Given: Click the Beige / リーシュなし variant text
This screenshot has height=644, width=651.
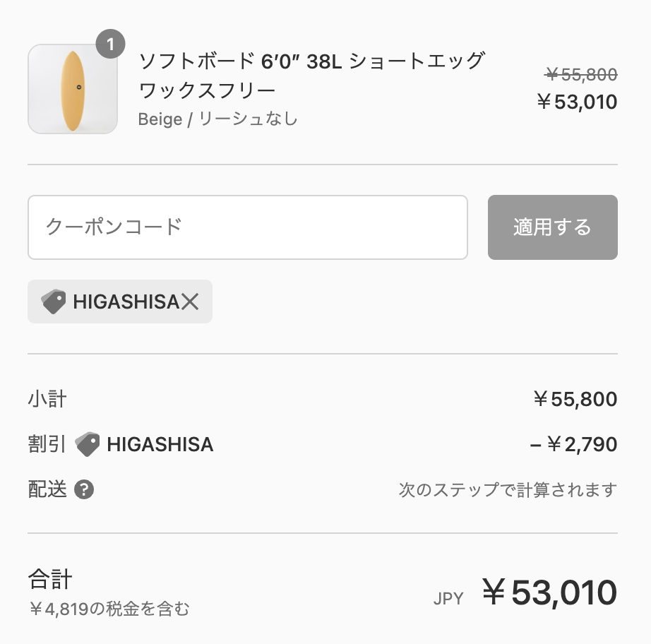Looking at the screenshot, I should pyautogui.click(x=218, y=119).
